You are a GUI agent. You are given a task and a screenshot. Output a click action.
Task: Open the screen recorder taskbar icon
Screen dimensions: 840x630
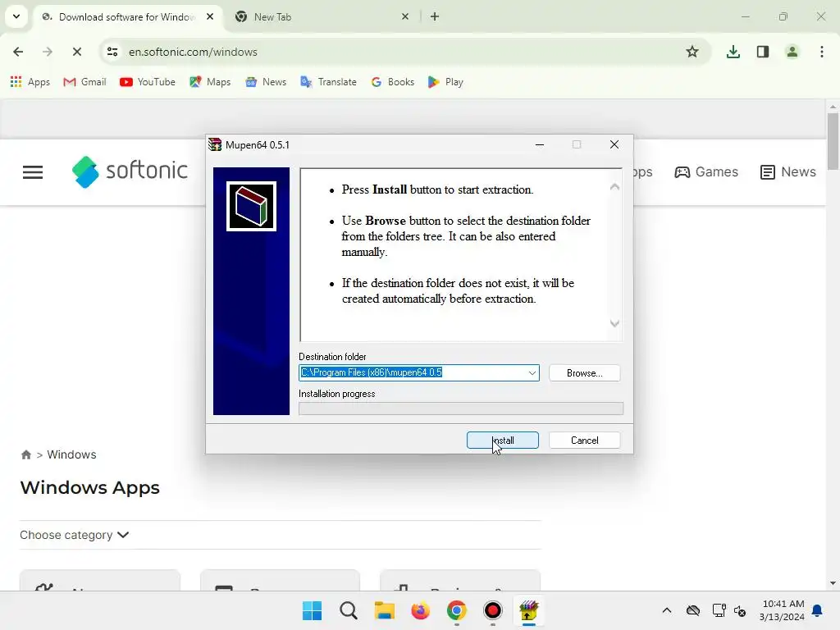coord(492,610)
